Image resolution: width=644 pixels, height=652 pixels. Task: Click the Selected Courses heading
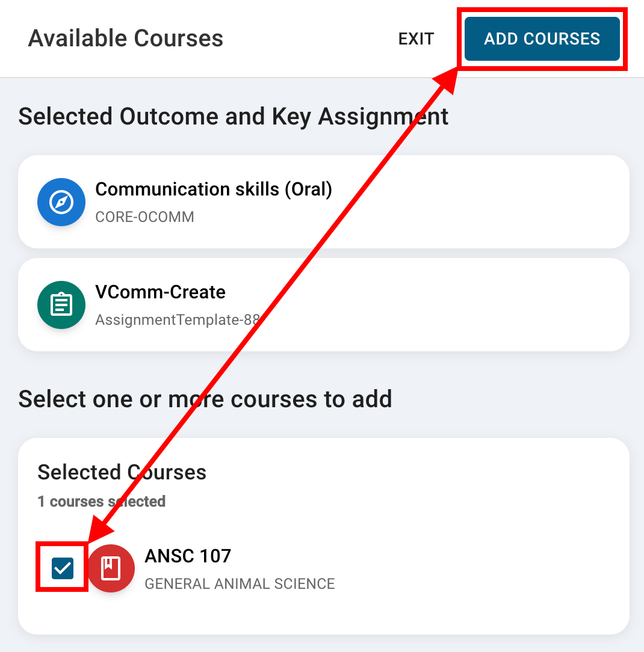[x=122, y=472]
